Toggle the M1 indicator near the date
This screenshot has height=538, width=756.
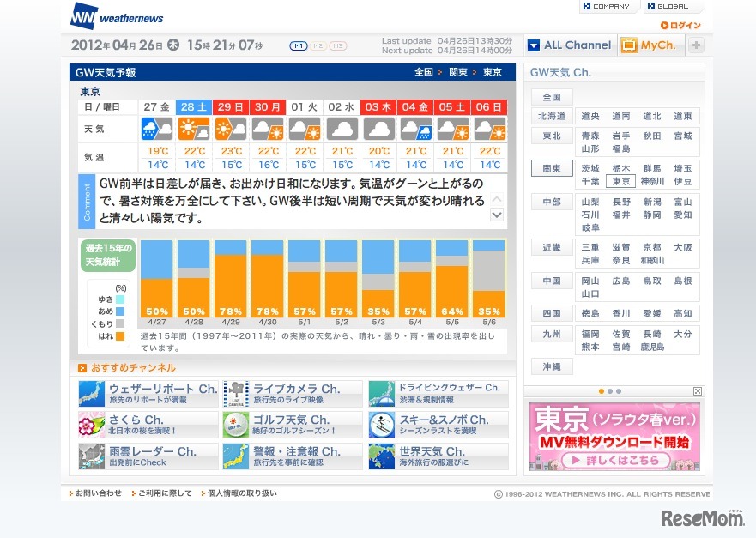point(299,45)
